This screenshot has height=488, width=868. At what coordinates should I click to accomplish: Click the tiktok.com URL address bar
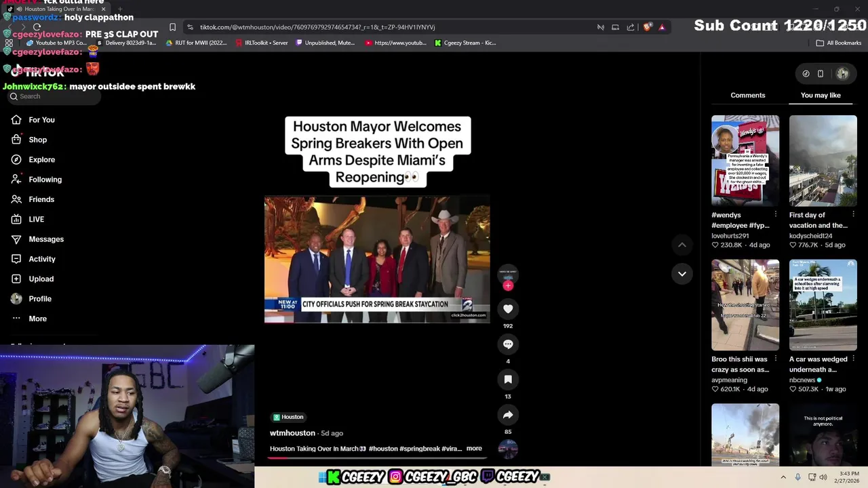(x=317, y=27)
